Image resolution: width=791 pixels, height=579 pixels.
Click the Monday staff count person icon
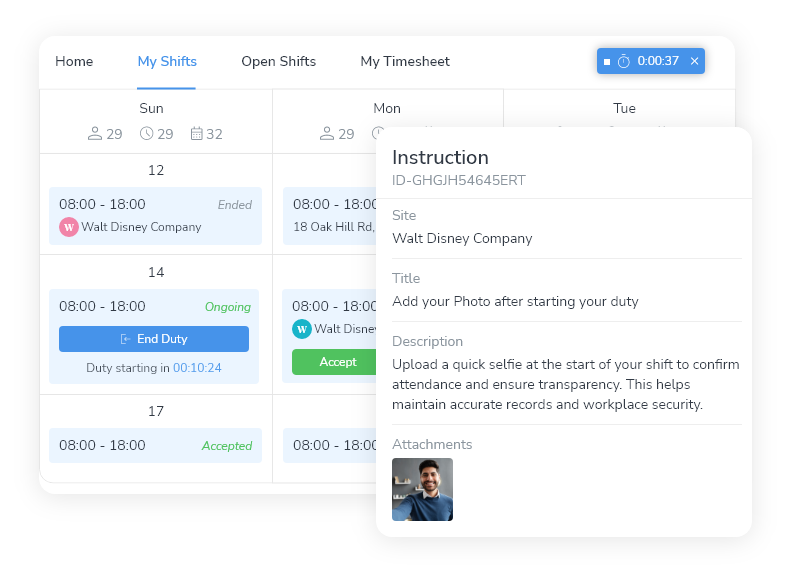tap(327, 134)
